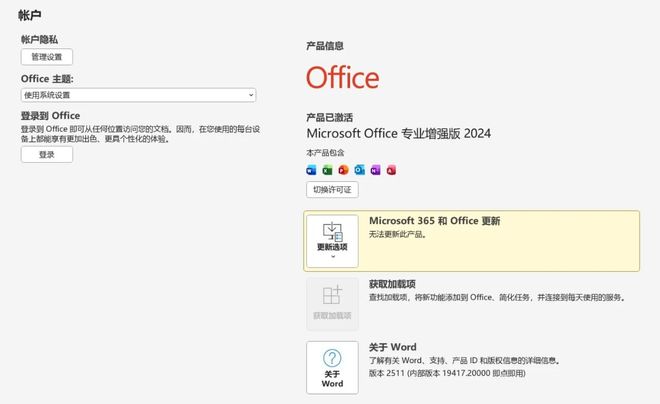Click the 帐户 page heading
This screenshot has height=404, width=660.
pos(30,15)
